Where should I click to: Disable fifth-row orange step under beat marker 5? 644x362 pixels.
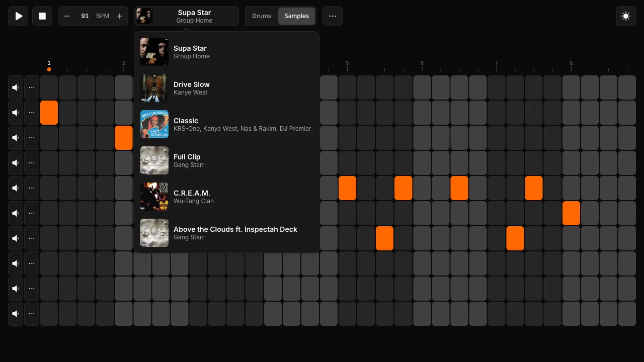347,188
